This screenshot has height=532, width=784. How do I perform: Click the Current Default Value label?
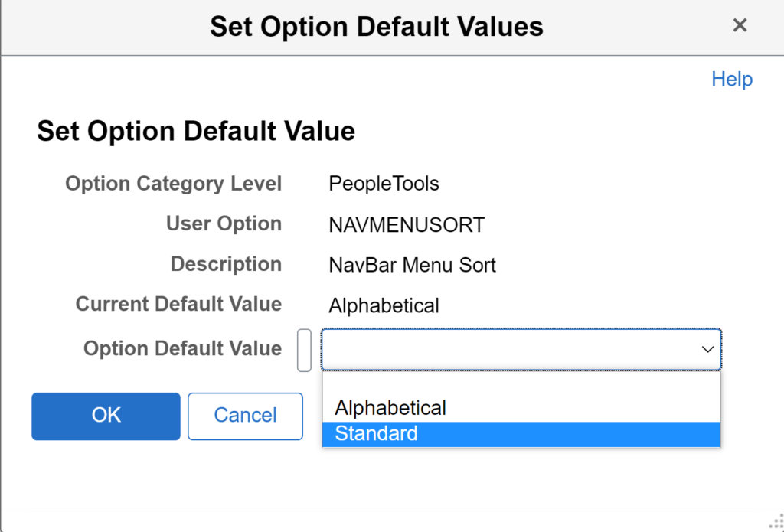point(178,305)
